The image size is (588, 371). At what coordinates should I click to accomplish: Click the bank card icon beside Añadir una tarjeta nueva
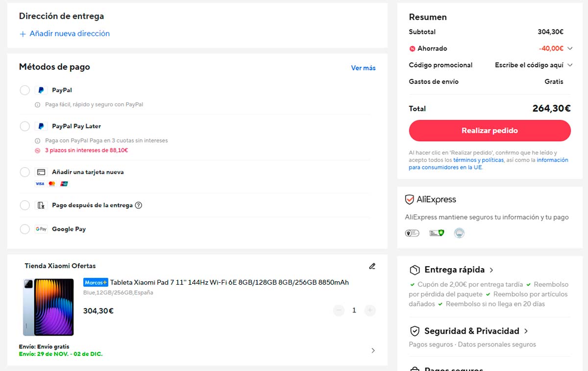41,172
